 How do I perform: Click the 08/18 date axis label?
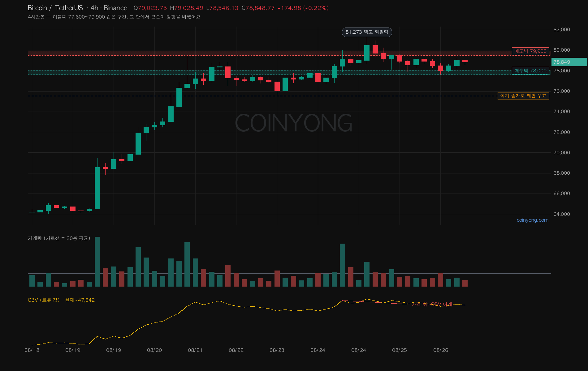32,350
